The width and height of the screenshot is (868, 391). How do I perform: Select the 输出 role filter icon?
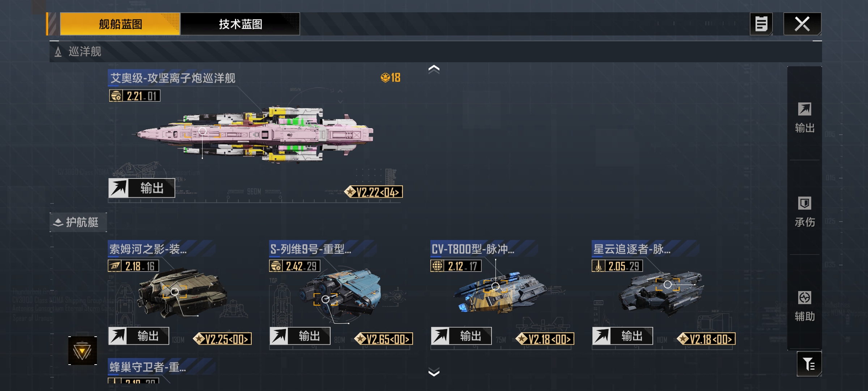pyautogui.click(x=804, y=109)
